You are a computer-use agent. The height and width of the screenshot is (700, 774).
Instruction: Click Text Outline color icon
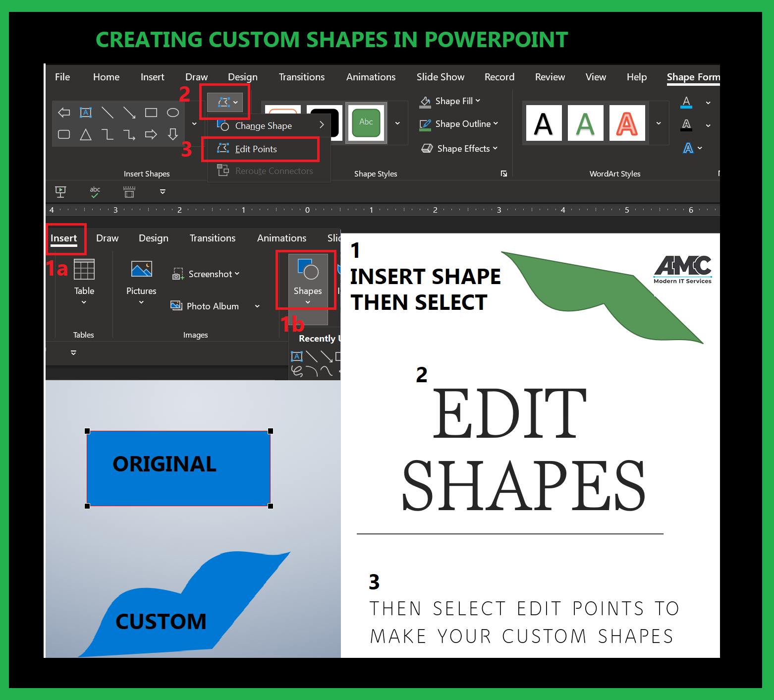[x=686, y=125]
